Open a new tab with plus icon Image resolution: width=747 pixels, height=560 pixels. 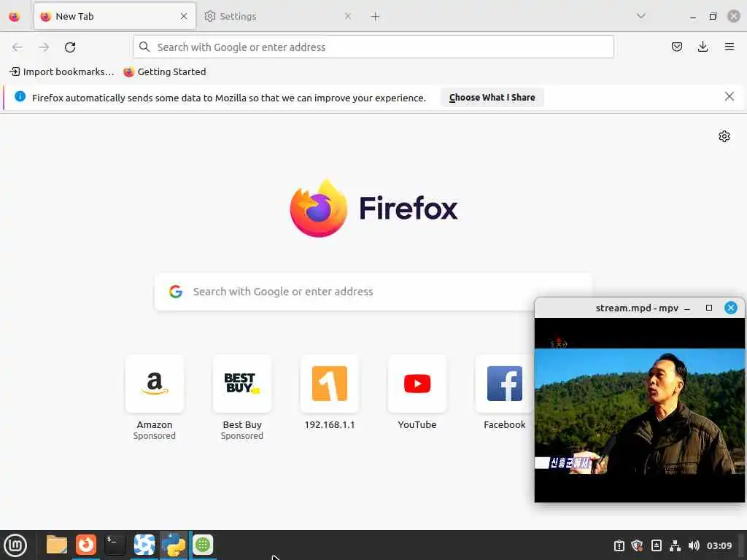point(376,17)
